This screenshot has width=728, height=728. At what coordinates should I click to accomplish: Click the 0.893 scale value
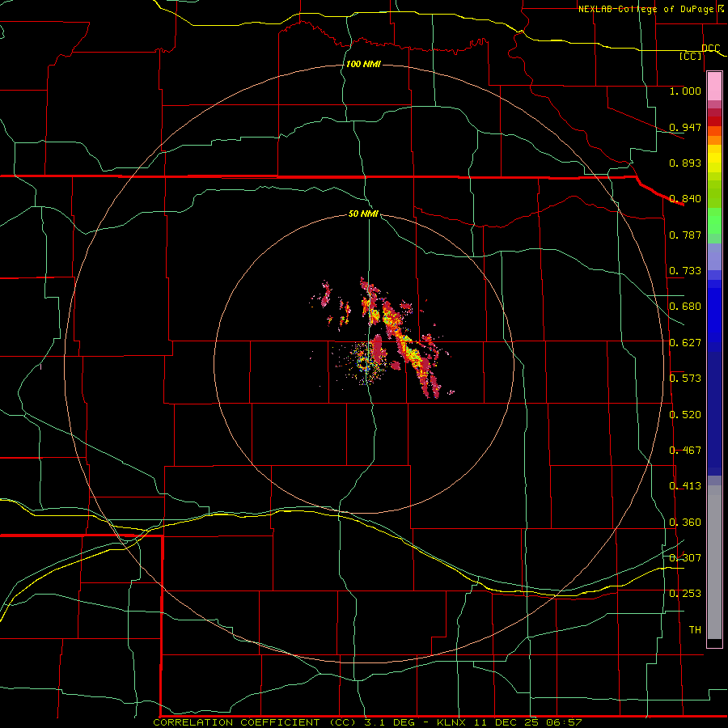[x=685, y=163]
